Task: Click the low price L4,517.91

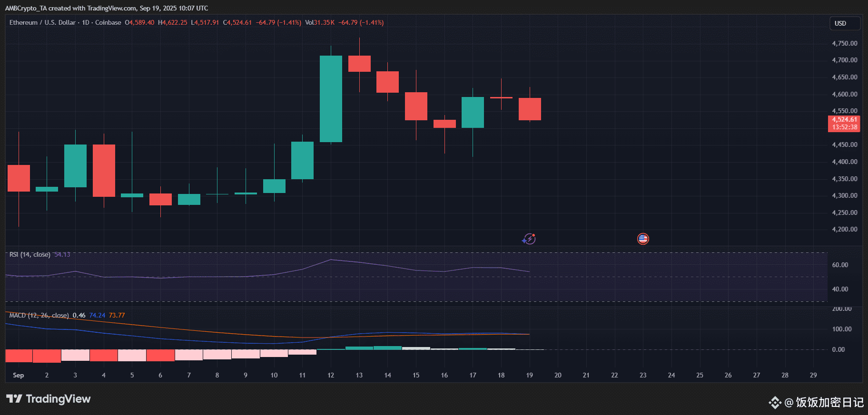Action: tap(205, 22)
